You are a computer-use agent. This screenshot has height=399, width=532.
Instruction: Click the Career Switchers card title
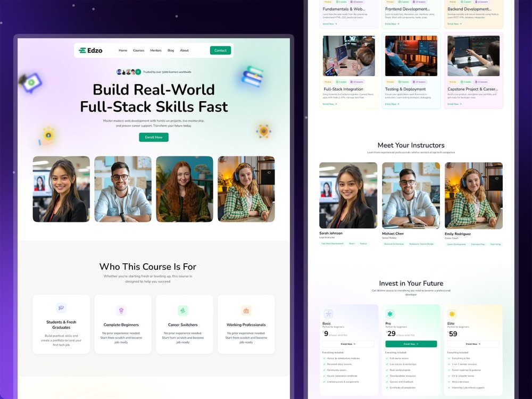183,325
